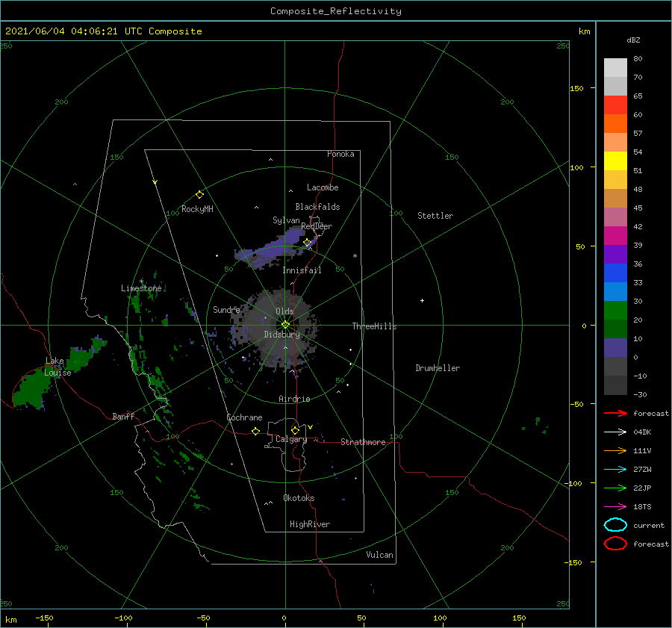Click the Cochrane town label

244,417
